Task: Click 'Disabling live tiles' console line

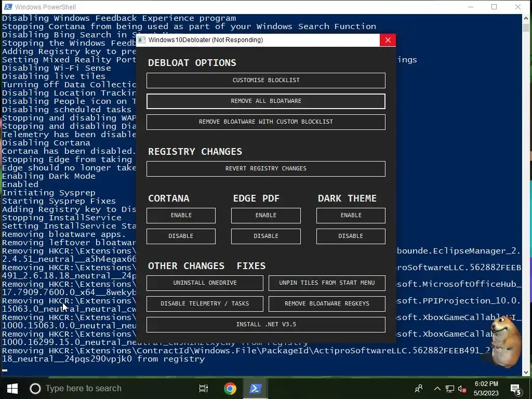Action: click(54, 76)
